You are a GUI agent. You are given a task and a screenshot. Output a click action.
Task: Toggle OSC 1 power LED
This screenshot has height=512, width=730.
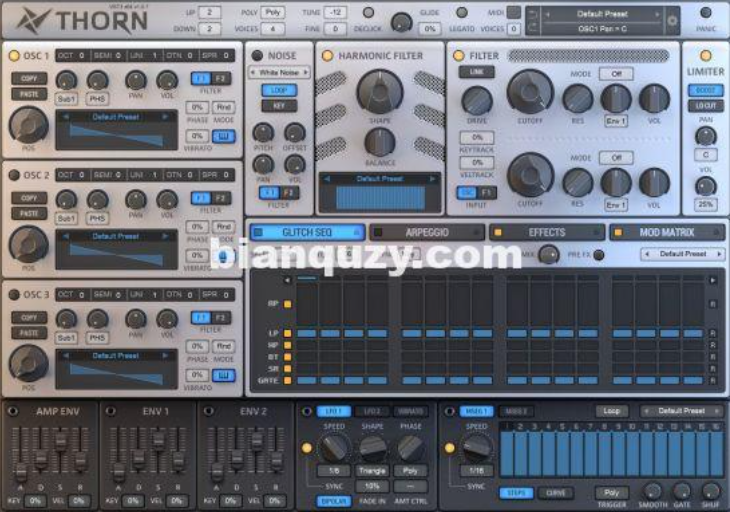tap(14, 56)
